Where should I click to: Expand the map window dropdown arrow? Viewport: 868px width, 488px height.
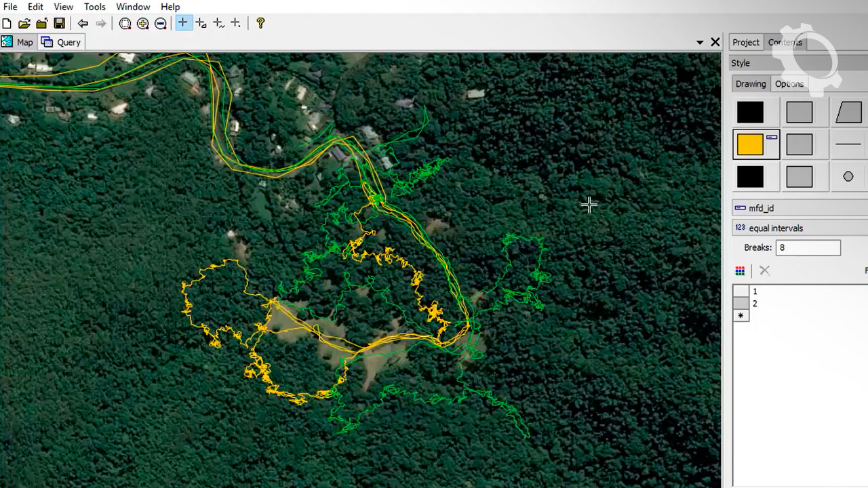coord(700,43)
